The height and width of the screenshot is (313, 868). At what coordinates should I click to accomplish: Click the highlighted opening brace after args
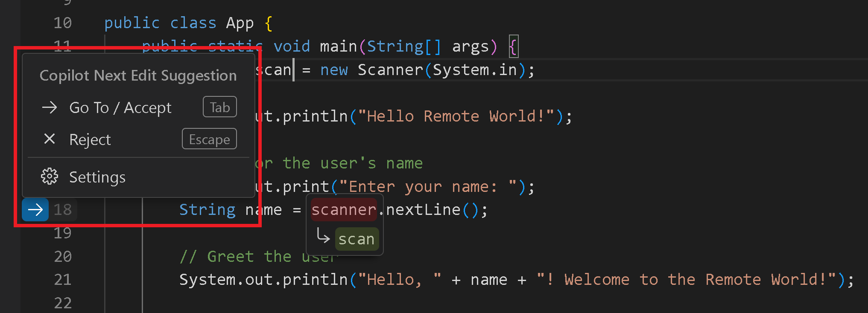514,46
